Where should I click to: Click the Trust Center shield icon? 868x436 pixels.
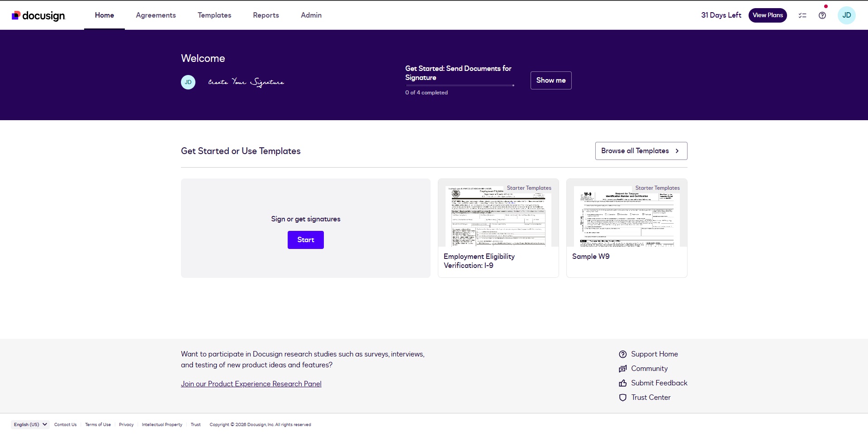pyautogui.click(x=623, y=398)
